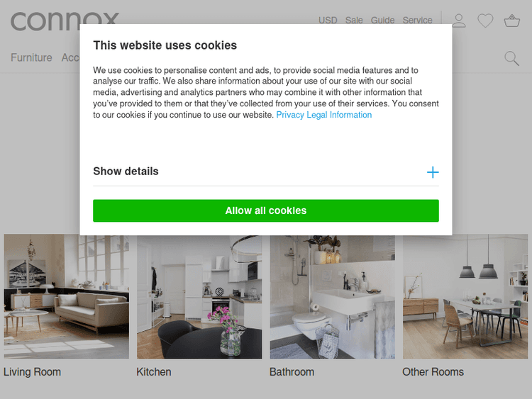Open the USD currency selector
Image resolution: width=532 pixels, height=399 pixels.
[x=328, y=21]
